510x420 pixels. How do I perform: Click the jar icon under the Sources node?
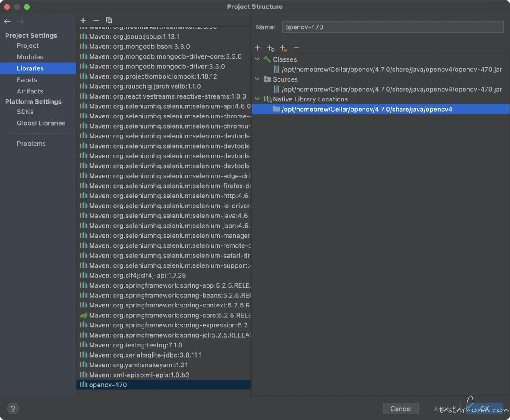277,89
